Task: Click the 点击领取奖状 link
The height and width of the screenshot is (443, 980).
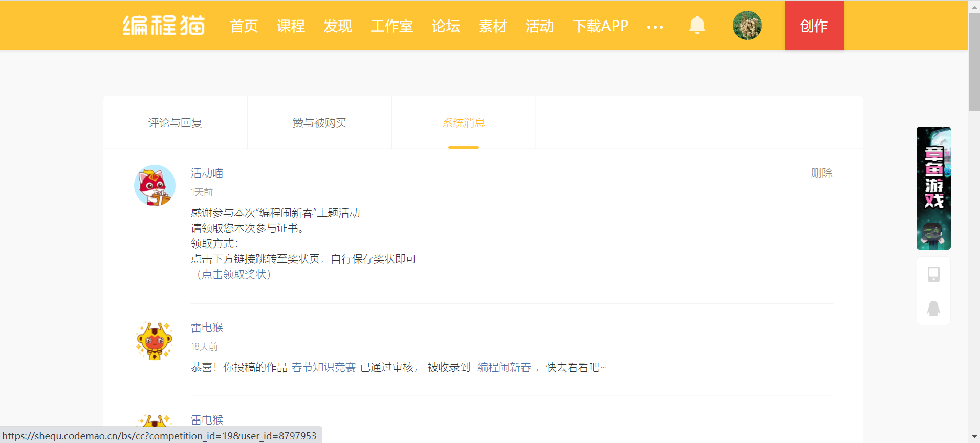Action: [x=233, y=274]
